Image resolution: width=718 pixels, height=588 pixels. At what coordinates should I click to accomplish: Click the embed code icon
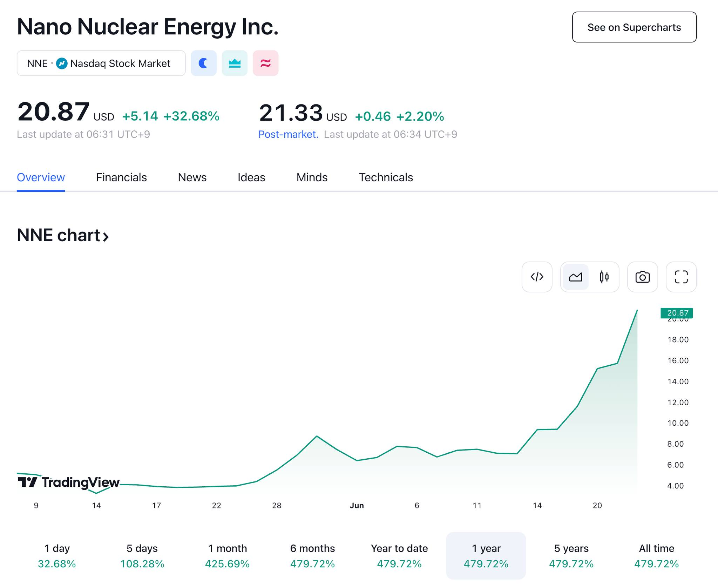point(537,277)
